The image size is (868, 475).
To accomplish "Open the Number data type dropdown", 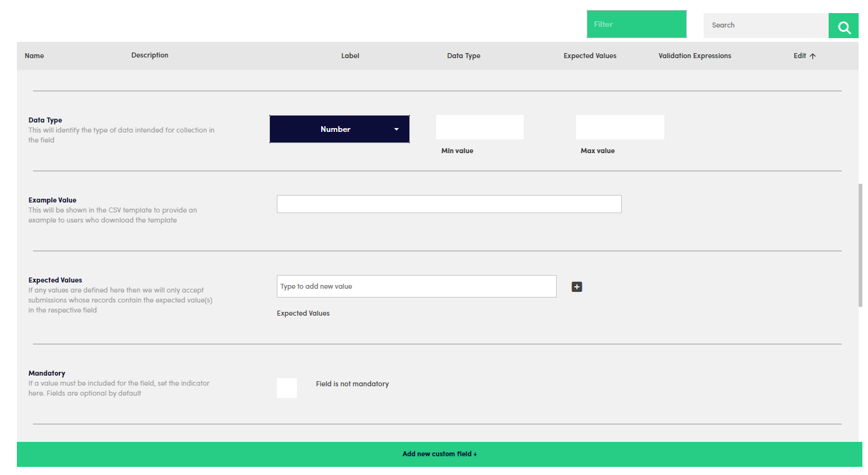I will coord(339,129).
